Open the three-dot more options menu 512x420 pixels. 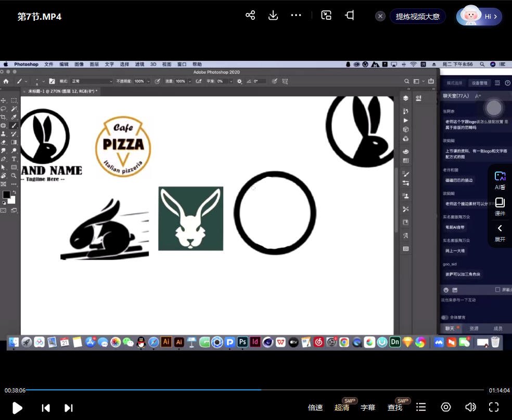pos(296,16)
